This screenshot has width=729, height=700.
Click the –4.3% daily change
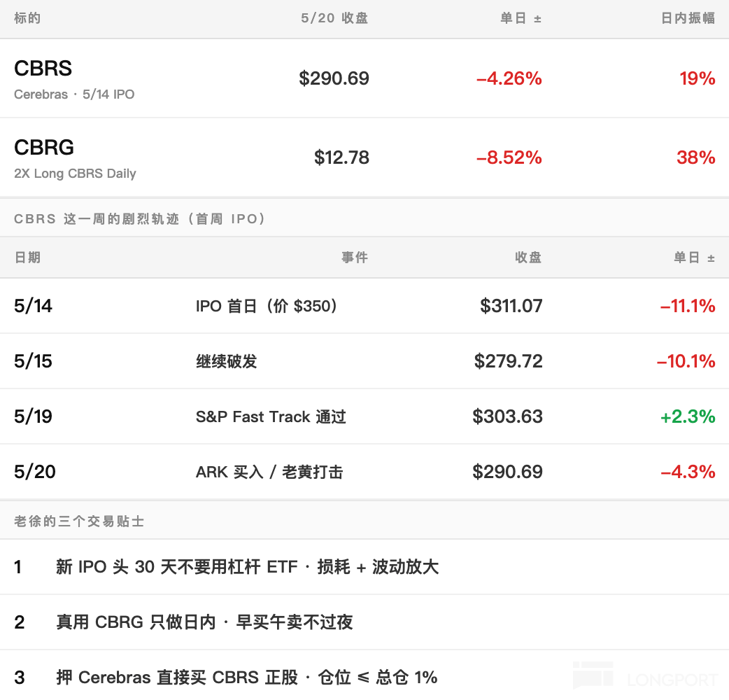[x=688, y=472]
